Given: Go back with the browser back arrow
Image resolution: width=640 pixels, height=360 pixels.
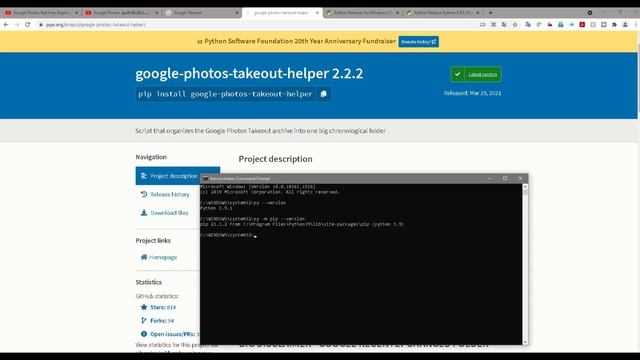Looking at the screenshot, I should click(6, 24).
